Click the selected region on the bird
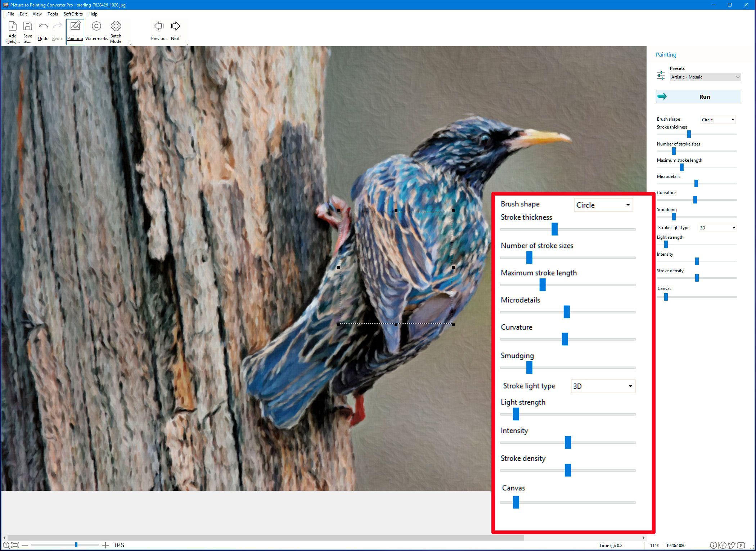The width and height of the screenshot is (756, 551). 397,268
